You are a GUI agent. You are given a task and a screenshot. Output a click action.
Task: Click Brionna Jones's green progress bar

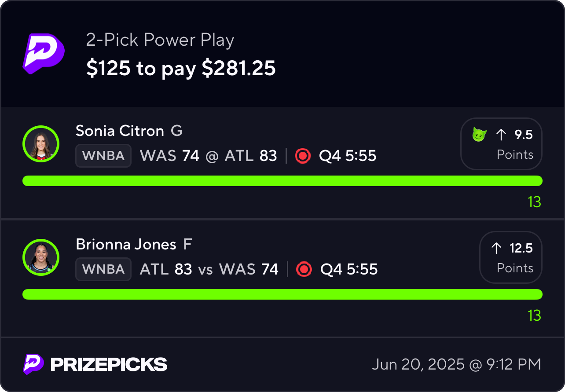click(282, 294)
